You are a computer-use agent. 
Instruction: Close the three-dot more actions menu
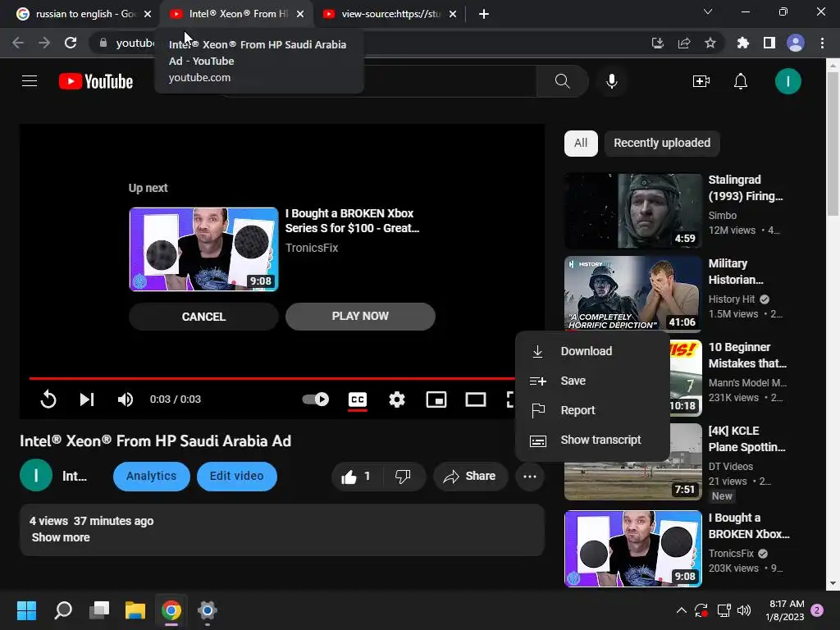click(x=529, y=477)
